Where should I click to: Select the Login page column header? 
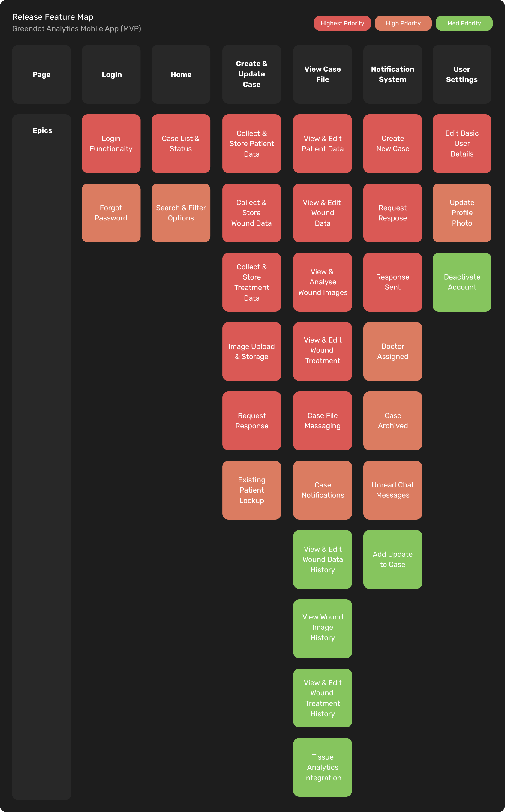click(111, 74)
